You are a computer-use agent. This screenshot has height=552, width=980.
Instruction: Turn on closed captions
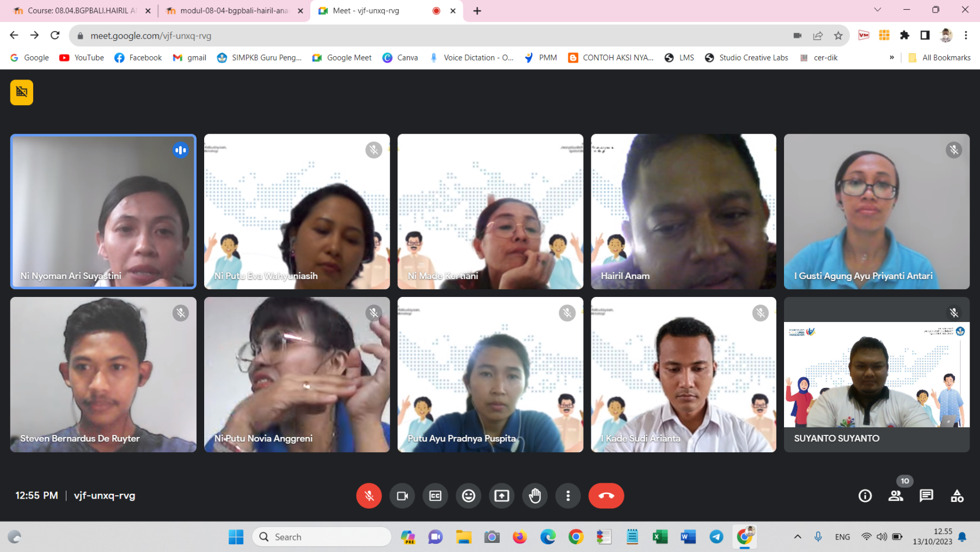[435, 495]
